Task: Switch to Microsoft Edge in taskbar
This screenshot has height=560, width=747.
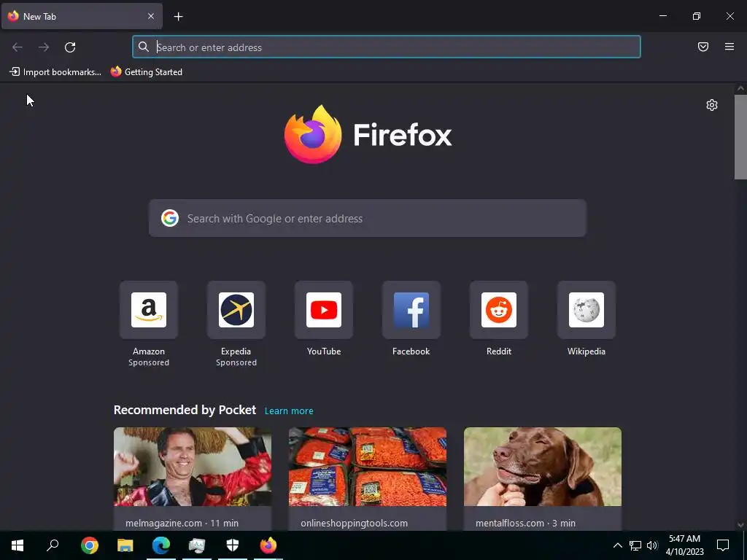Action: 161,545
